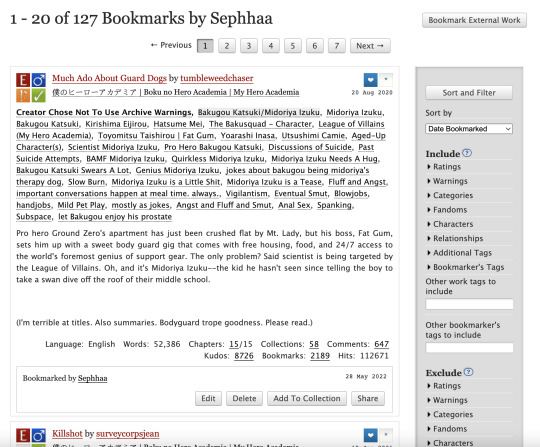Expand Include Relationships filter
The height and width of the screenshot is (447, 540).
[455, 238]
